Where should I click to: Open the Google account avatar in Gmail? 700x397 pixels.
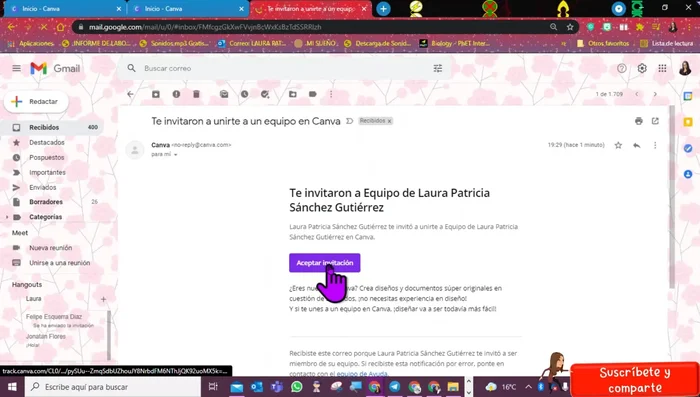685,68
